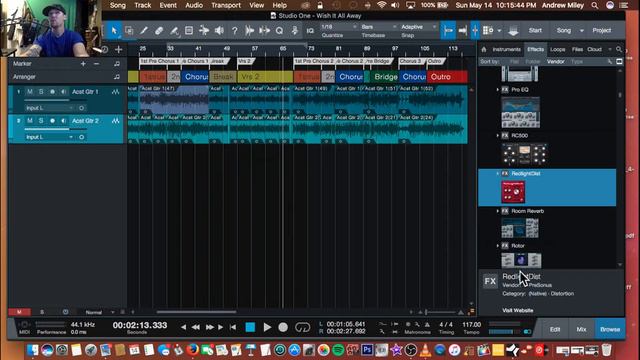640x360 pixels.
Task: Select the Arrow tool
Action: coord(114,31)
